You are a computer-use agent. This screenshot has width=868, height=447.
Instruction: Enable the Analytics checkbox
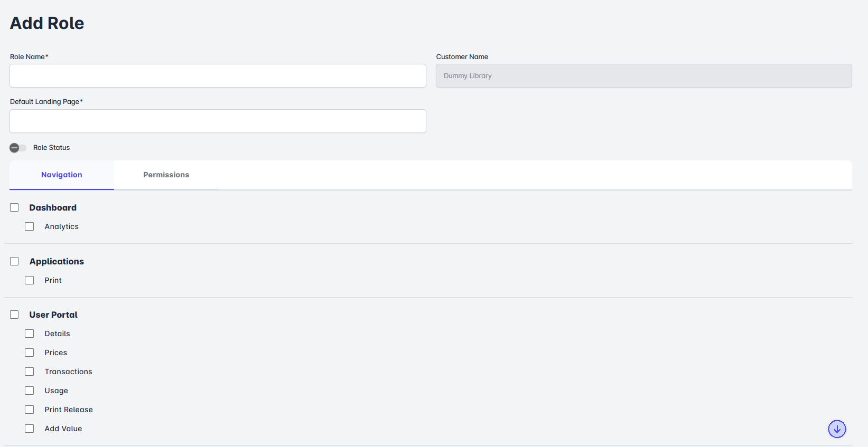30,226
